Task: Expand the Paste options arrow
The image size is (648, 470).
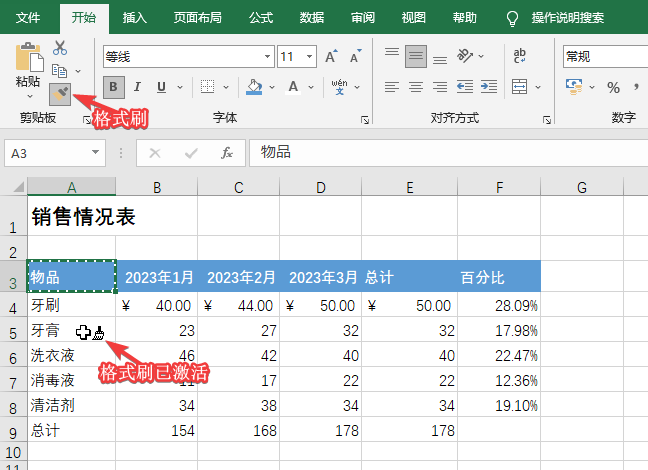Action: [30, 96]
